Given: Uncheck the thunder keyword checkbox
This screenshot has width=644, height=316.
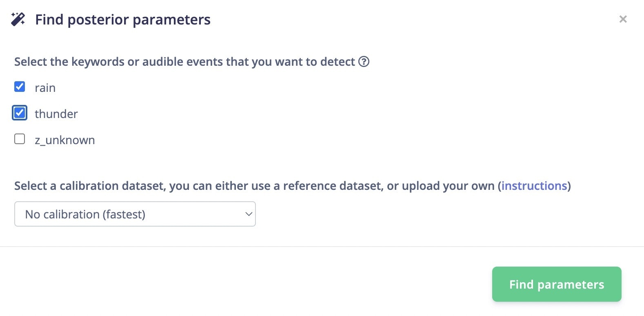Looking at the screenshot, I should [x=20, y=113].
